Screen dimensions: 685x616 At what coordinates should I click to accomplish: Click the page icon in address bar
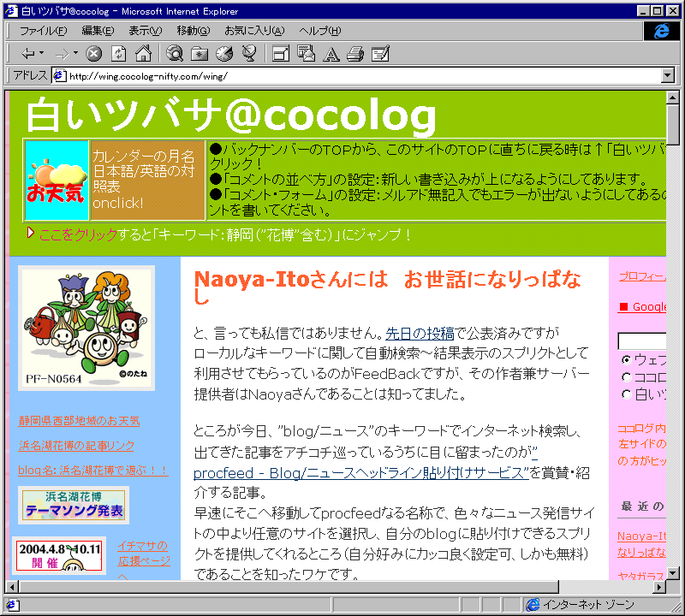[x=59, y=76]
